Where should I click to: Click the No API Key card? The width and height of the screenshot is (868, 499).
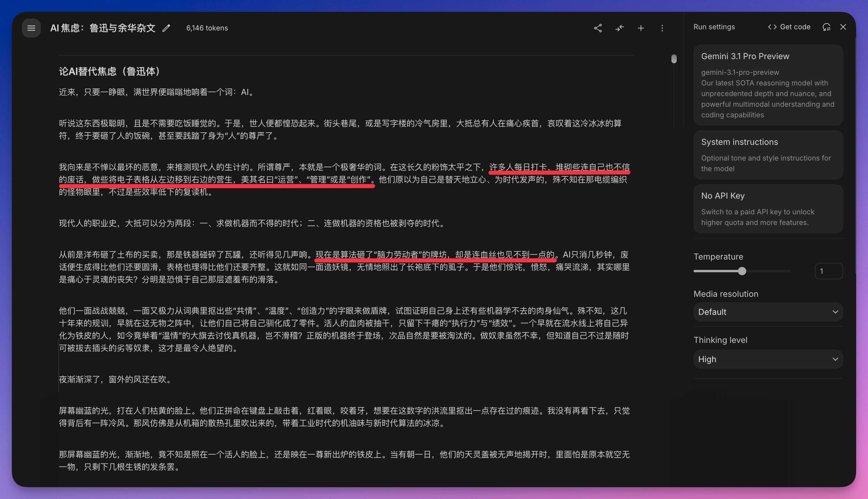[x=767, y=208]
